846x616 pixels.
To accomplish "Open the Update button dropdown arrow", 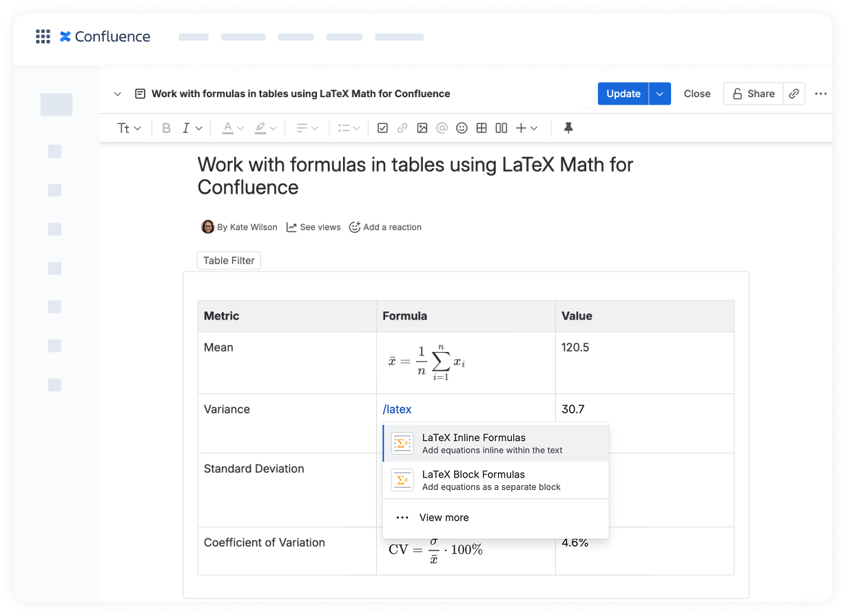I will [x=659, y=94].
